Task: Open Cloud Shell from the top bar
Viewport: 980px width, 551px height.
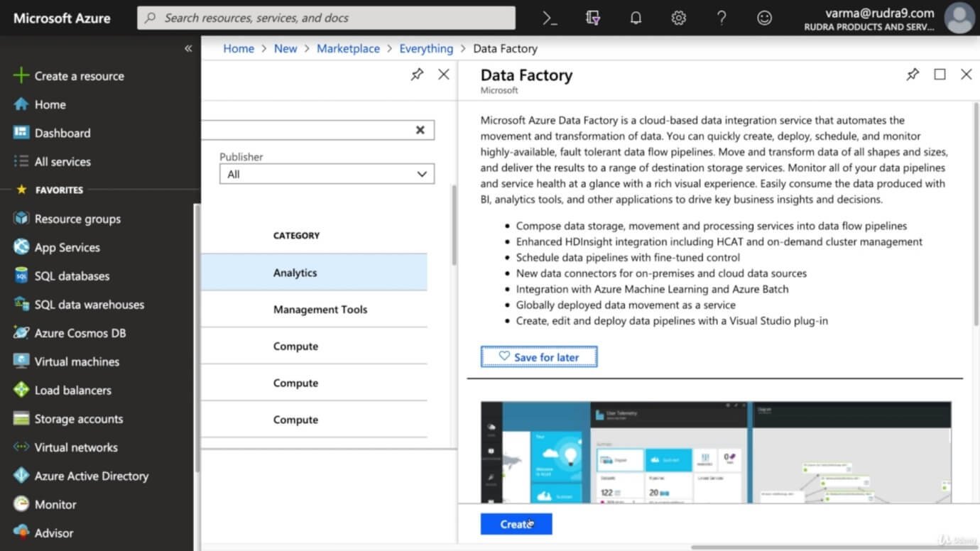Action: [550, 18]
